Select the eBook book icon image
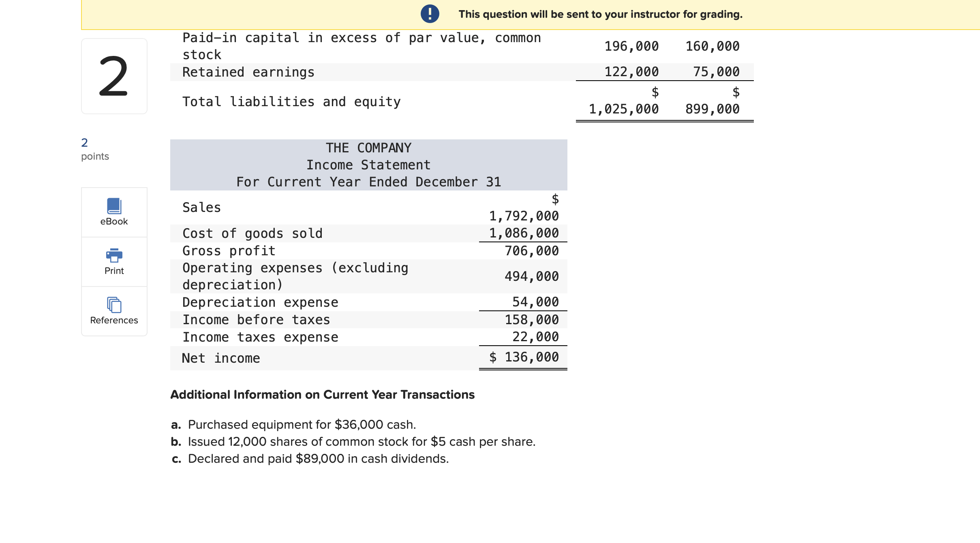 pos(113,206)
